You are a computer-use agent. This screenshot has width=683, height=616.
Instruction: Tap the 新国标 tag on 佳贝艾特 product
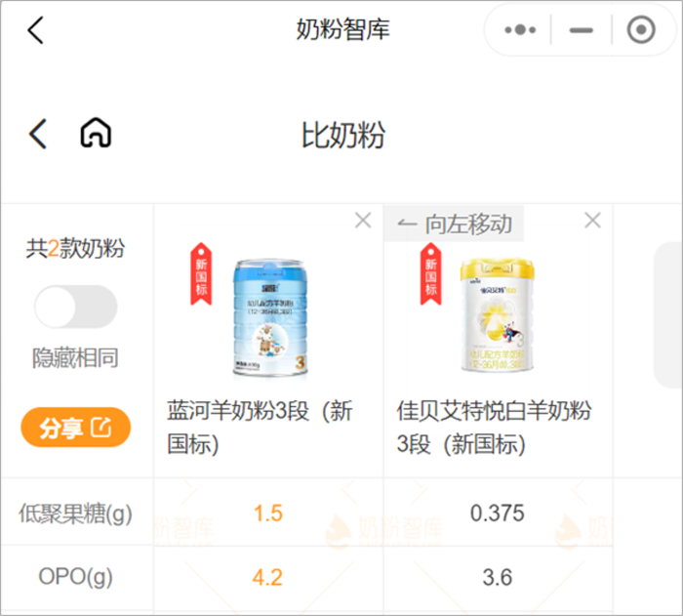pyautogui.click(x=431, y=273)
